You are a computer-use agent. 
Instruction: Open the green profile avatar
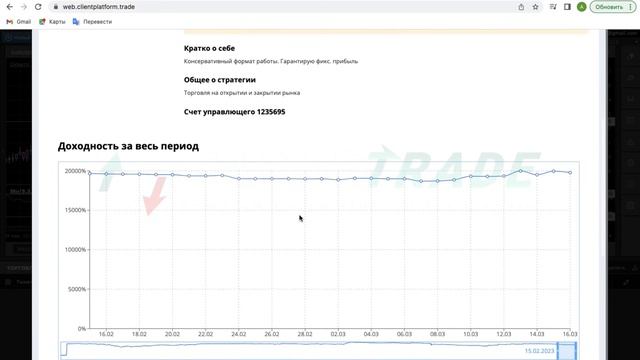click(x=582, y=7)
